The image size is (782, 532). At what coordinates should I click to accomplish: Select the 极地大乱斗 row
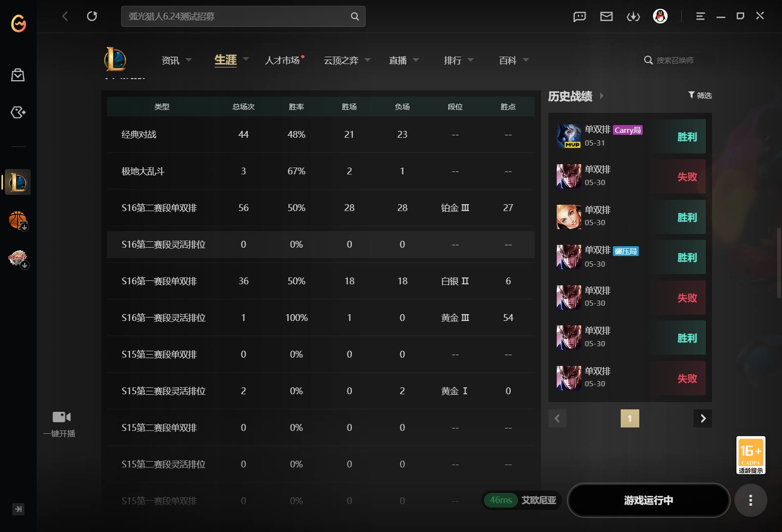(321, 171)
